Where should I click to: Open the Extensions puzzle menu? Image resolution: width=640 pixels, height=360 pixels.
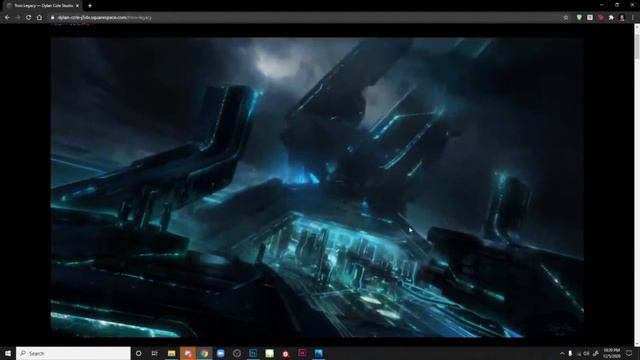tap(611, 18)
